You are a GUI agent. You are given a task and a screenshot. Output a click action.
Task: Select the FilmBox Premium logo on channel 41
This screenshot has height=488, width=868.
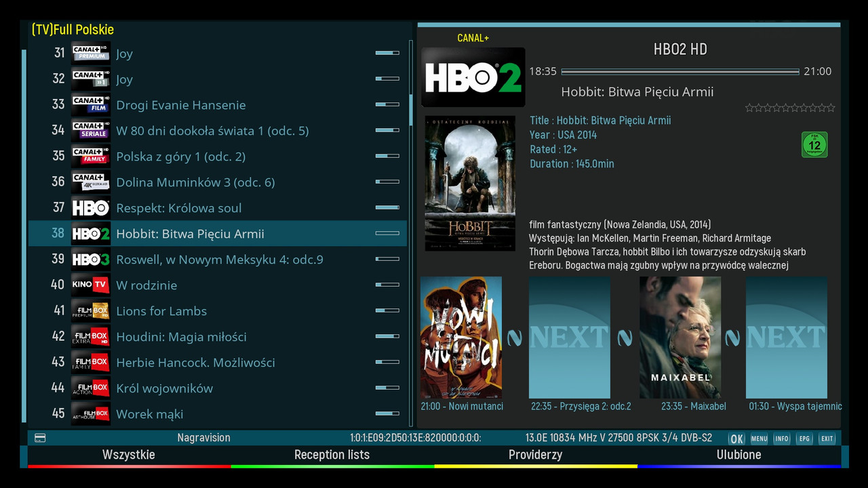coord(91,310)
